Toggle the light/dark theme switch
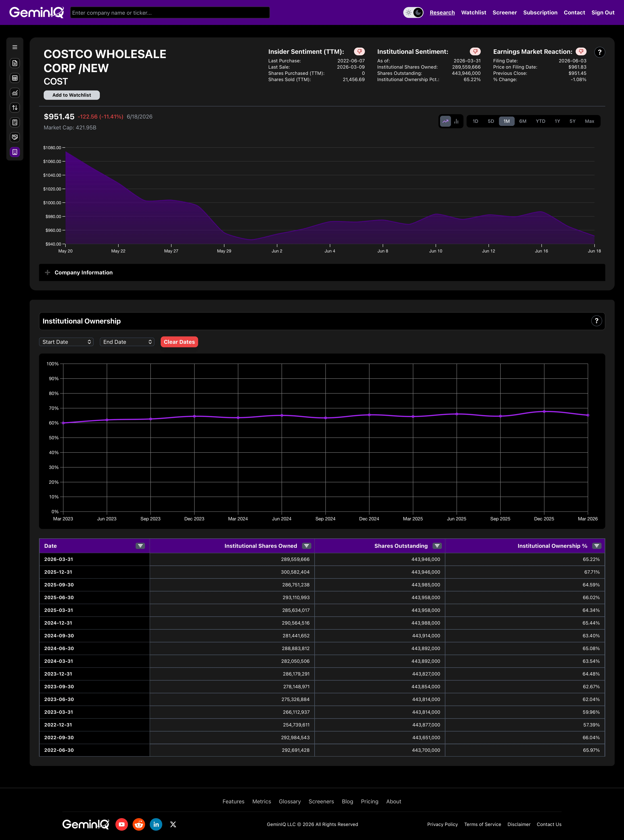The width and height of the screenshot is (624, 840). click(413, 12)
